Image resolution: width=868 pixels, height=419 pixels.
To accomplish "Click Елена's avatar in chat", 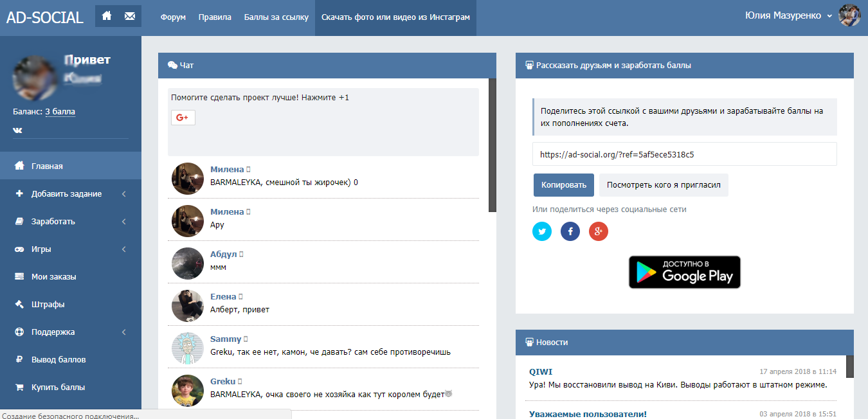I will pos(188,306).
